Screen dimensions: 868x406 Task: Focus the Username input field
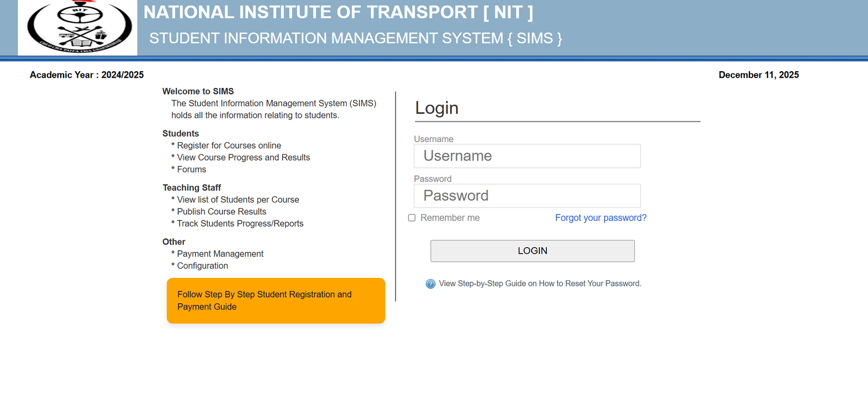click(x=527, y=156)
